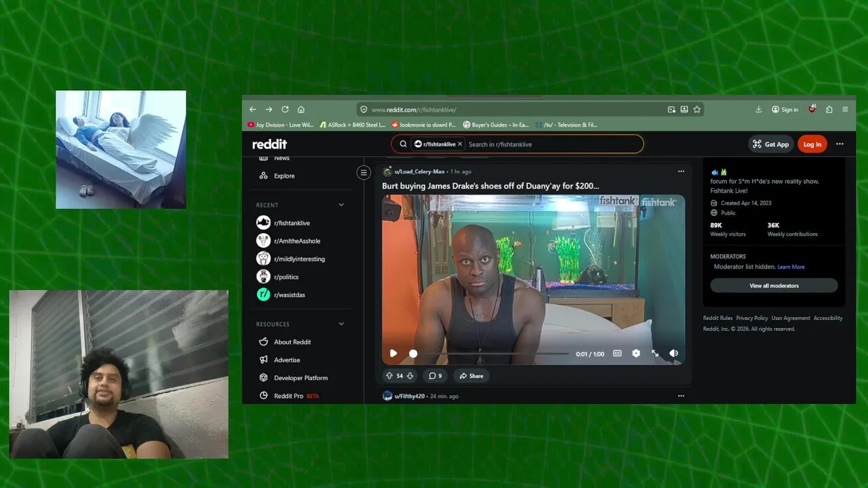Open the browser home page icon

tap(301, 109)
